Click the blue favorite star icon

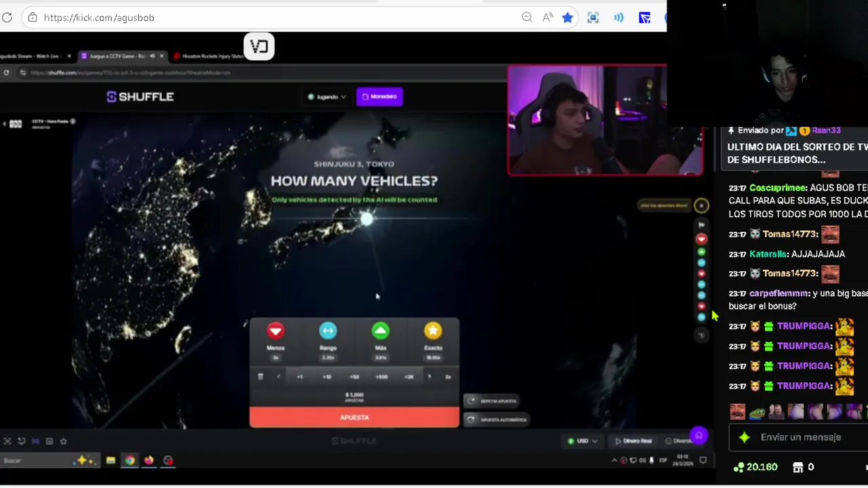point(568,18)
